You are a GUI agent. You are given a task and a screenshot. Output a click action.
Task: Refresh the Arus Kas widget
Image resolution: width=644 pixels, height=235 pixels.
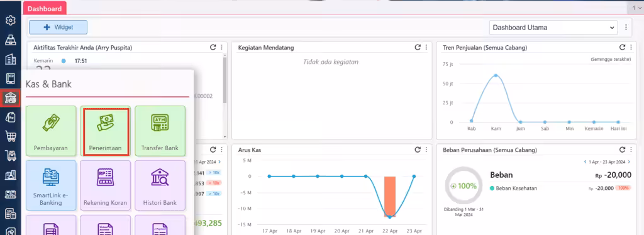[x=418, y=150]
